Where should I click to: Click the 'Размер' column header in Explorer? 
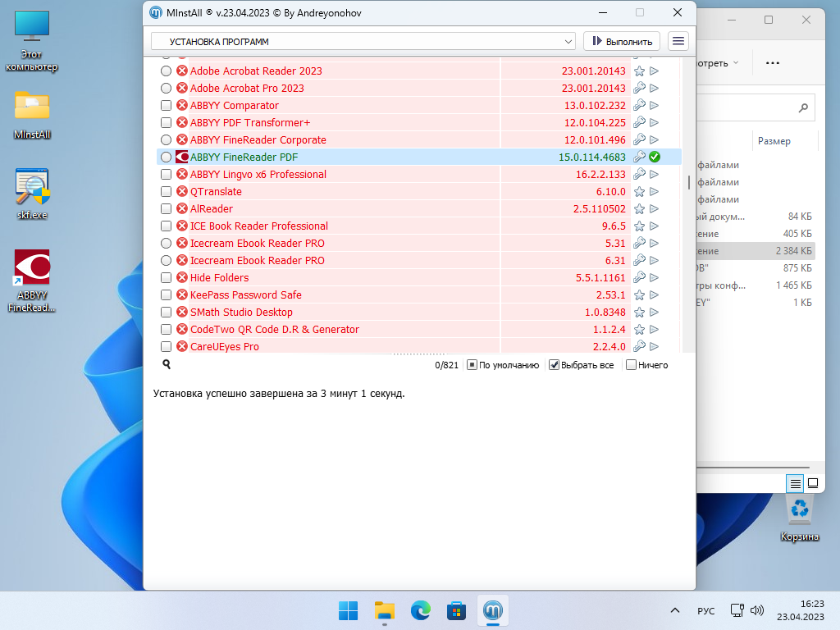[774, 141]
